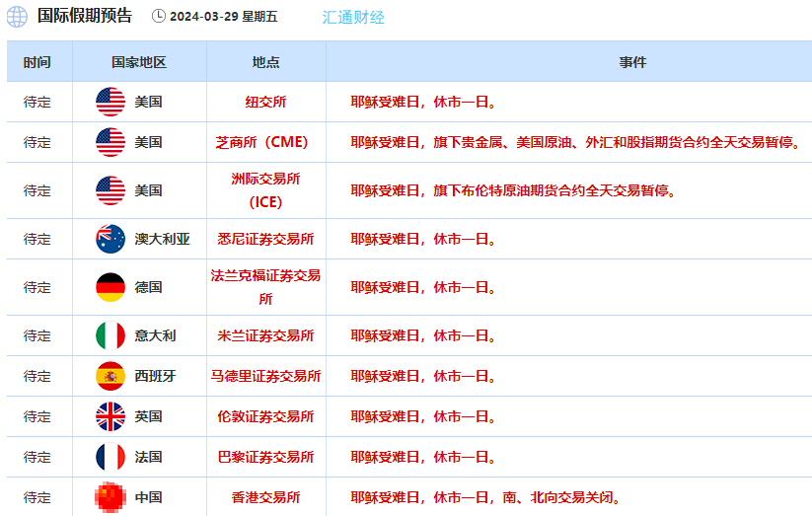Click 待定 in the 中国 row
This screenshot has height=516, width=812.
[37, 497]
